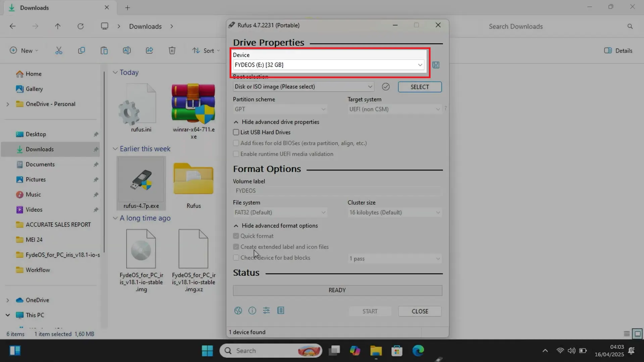644x362 pixels.
Task: Open the Boot selection dropdown
Action: pyautogui.click(x=302, y=87)
